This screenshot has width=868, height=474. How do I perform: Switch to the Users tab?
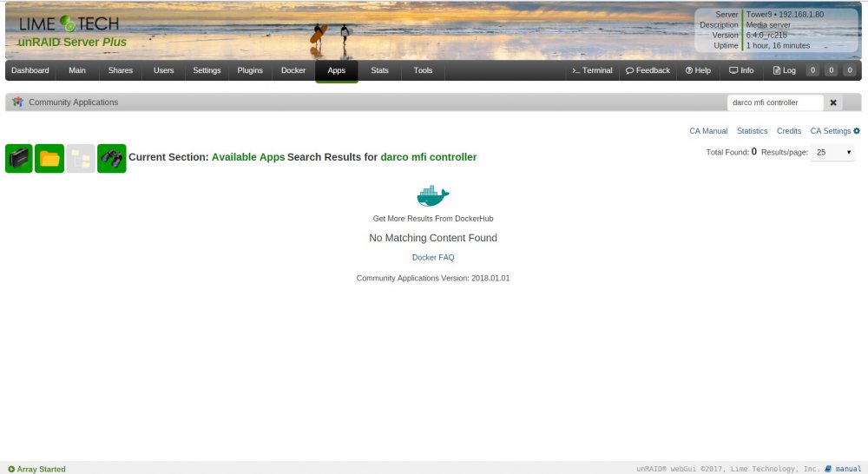[x=163, y=70]
